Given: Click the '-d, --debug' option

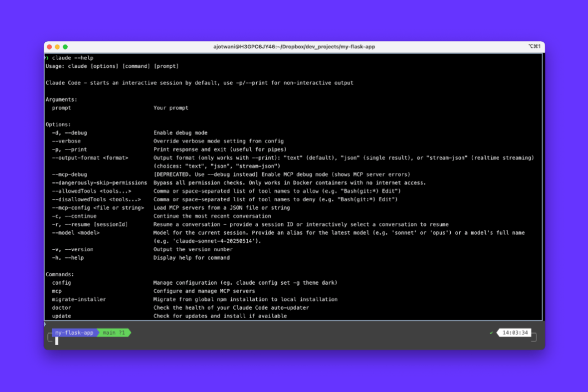Looking at the screenshot, I should [69, 133].
